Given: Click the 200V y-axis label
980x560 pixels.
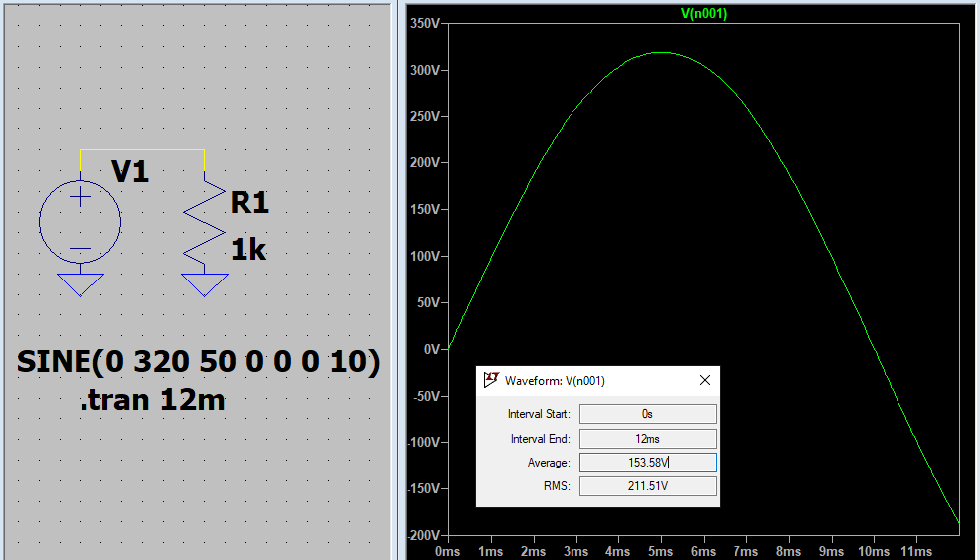Looking at the screenshot, I should click(x=425, y=163).
